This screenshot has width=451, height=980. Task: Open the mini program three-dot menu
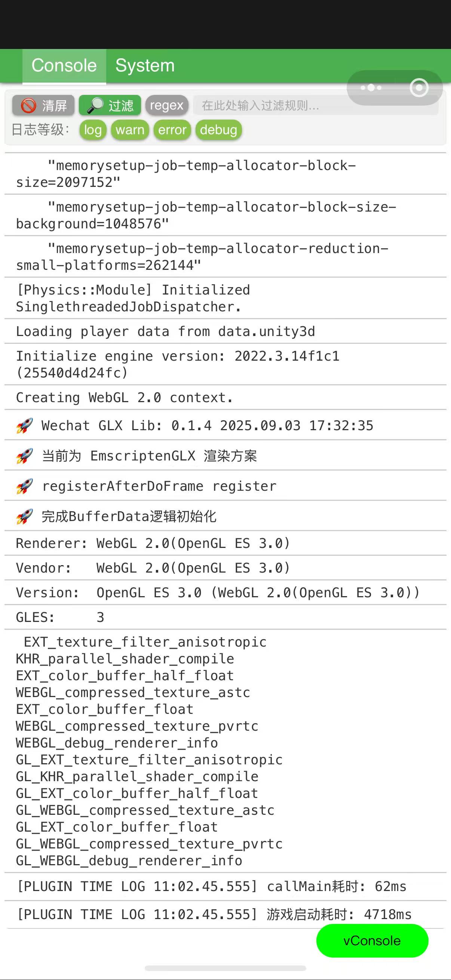point(371,88)
